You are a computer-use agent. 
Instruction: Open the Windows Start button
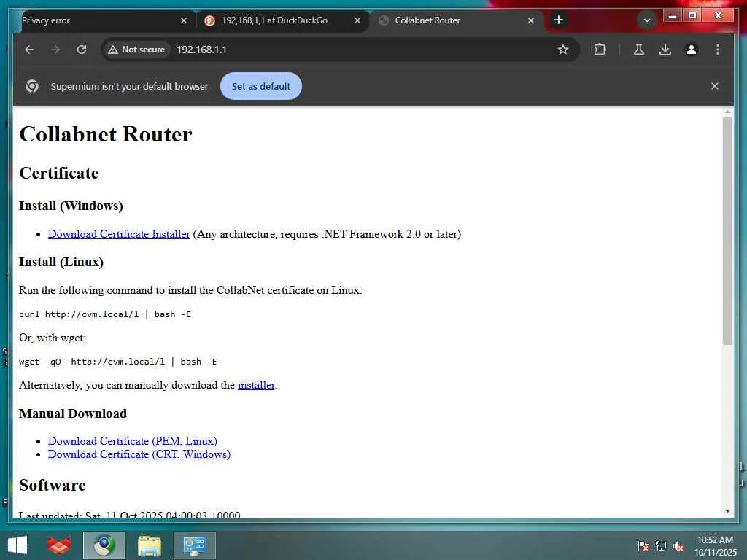(x=18, y=545)
